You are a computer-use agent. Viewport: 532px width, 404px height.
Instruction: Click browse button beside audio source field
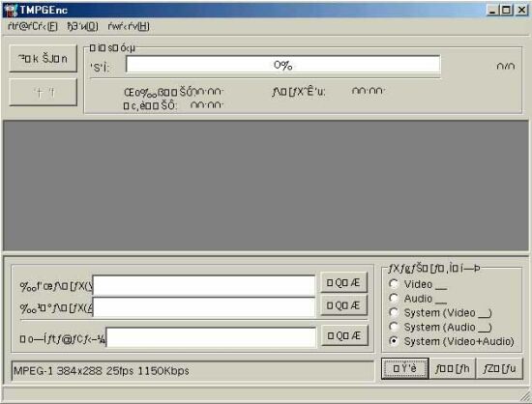tap(343, 305)
